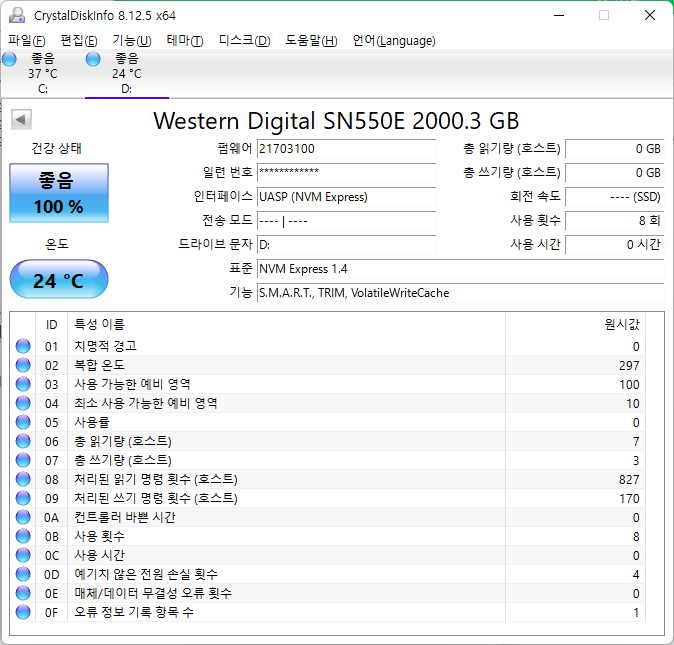Click the 기능 field with S.M.A.R.T., TRIM

[461, 293]
